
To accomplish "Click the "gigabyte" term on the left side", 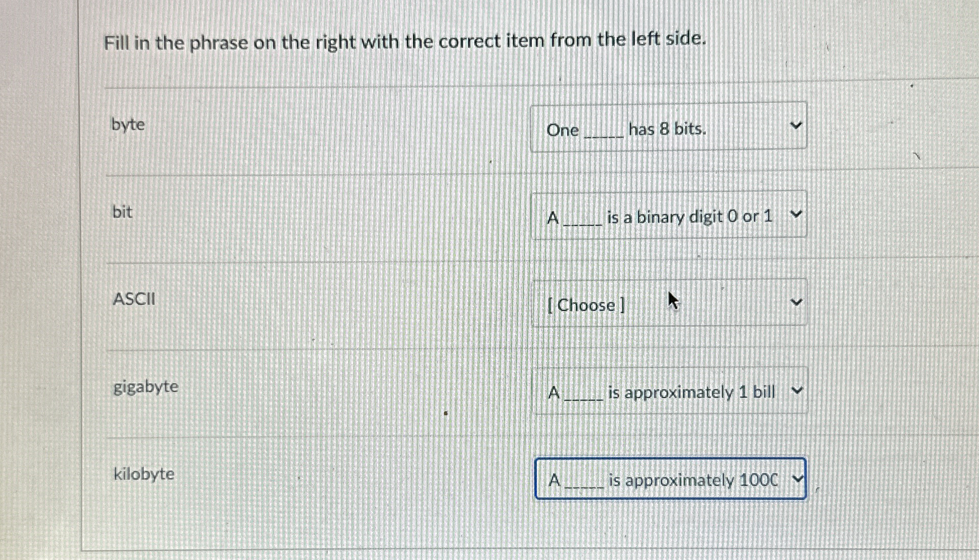I will coord(145,387).
